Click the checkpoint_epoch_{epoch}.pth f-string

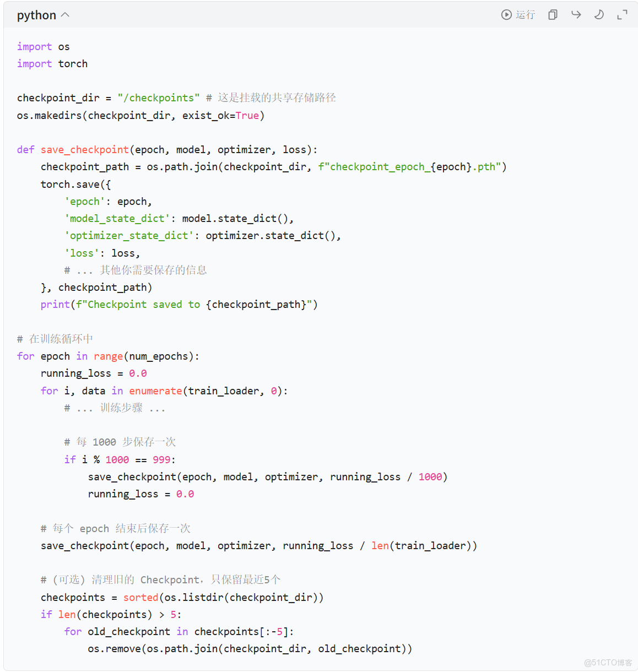pos(409,167)
